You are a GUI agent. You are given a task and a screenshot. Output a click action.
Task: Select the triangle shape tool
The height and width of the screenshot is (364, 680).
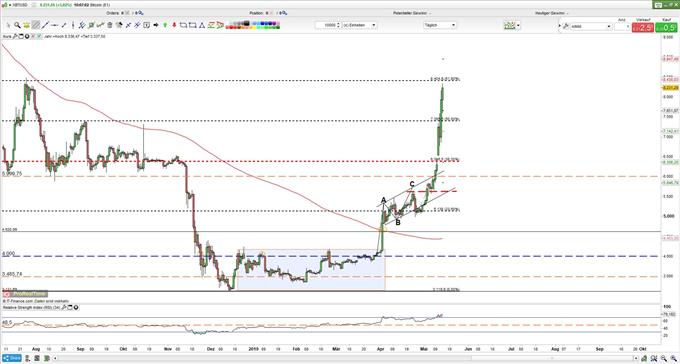[202, 25]
